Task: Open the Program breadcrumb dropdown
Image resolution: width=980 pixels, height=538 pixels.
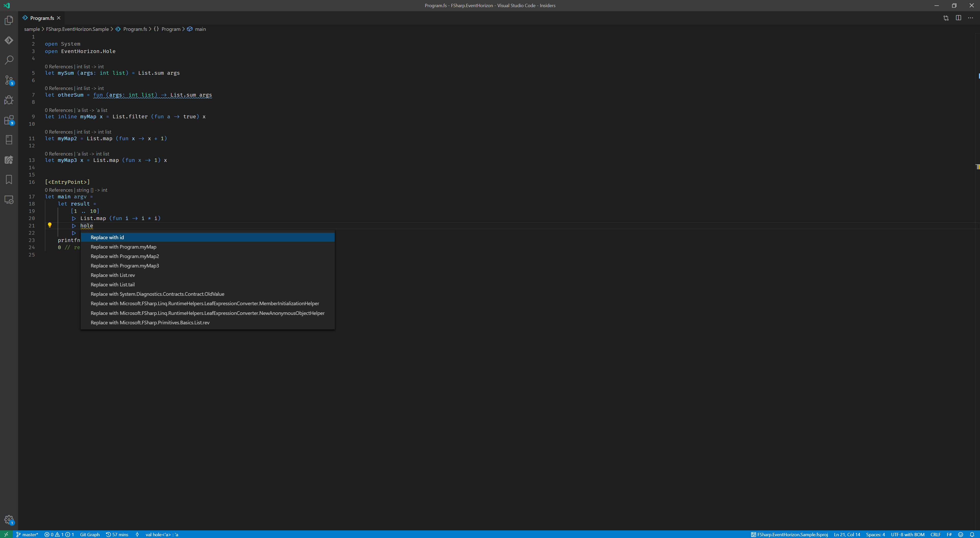Action: 171,29
